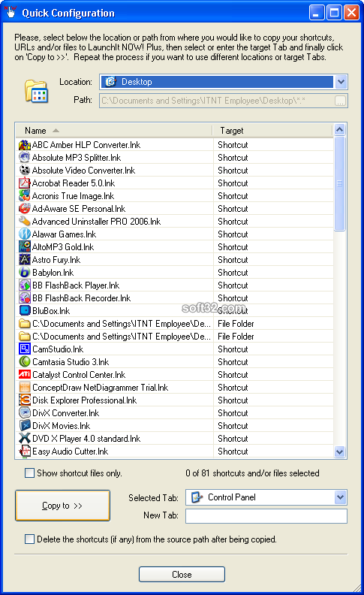Click the Easy Audio Cutter icon
Image resolution: width=364 pixels, height=595 pixels.
pyautogui.click(x=25, y=452)
